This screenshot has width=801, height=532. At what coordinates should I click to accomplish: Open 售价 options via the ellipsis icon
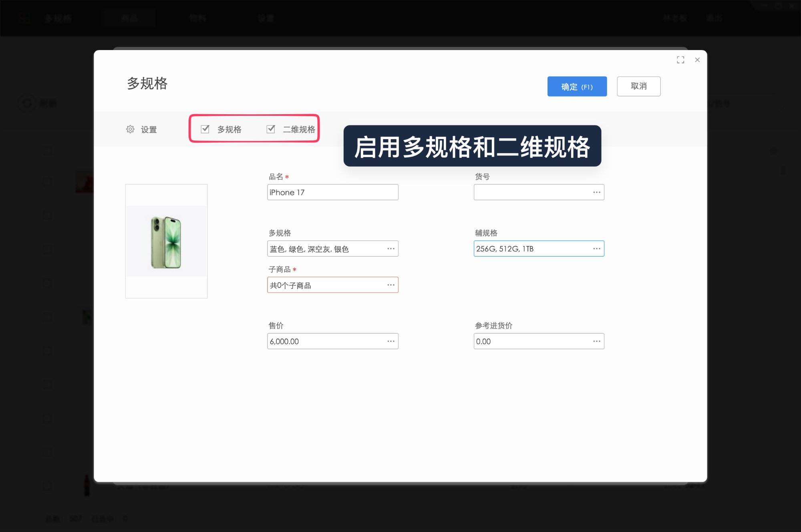[390, 341]
